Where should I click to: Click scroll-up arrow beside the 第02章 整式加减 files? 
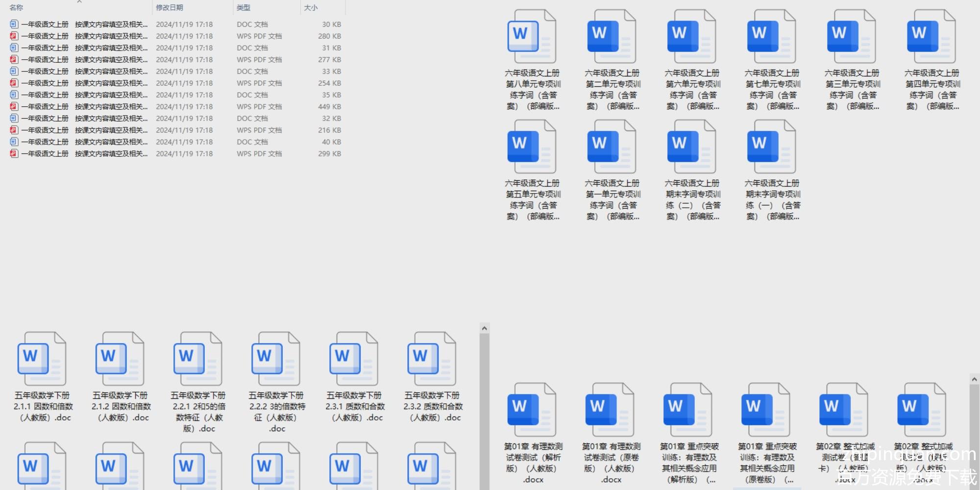pyautogui.click(x=974, y=379)
